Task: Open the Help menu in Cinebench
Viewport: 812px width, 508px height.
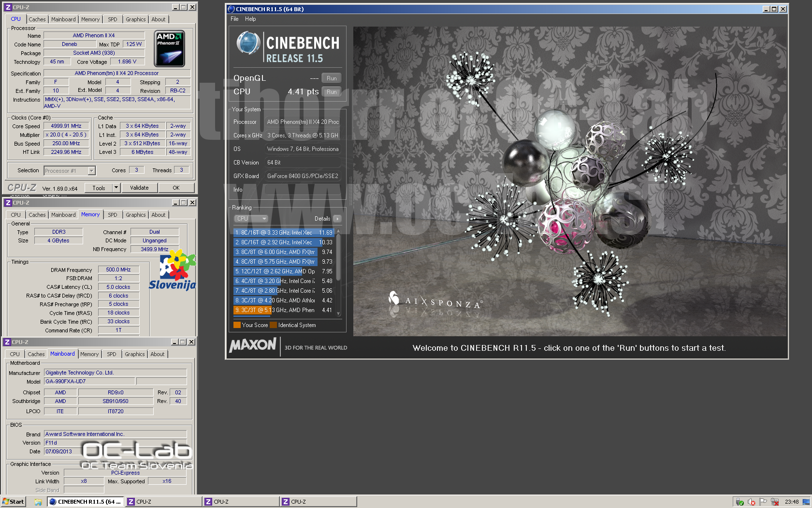Action: pyautogui.click(x=250, y=19)
